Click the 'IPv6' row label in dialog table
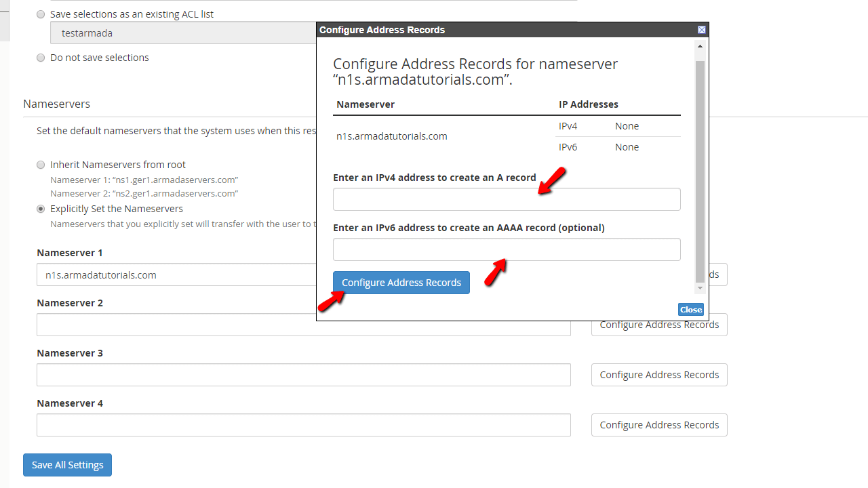This screenshot has width=868, height=488. click(x=568, y=147)
